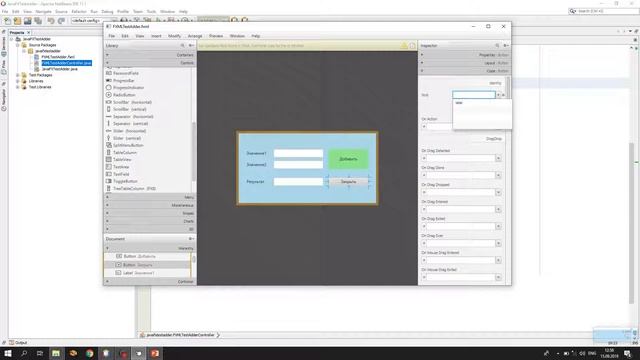Click the fx:id input field in Inspector
640x360 pixels.
point(473,95)
